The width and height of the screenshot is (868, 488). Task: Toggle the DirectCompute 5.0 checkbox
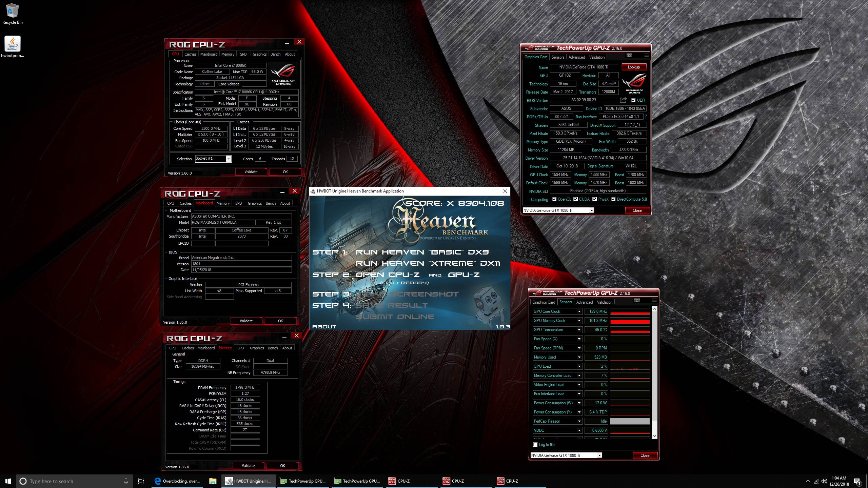pyautogui.click(x=613, y=199)
